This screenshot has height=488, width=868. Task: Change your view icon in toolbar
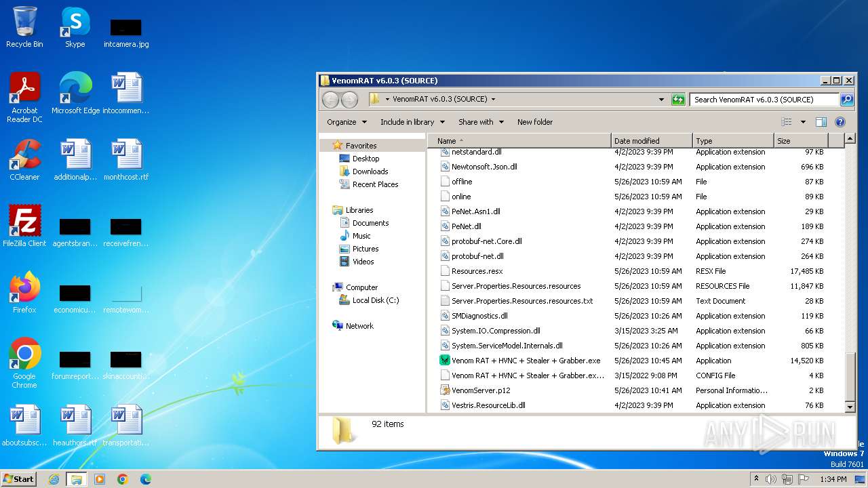(x=787, y=122)
